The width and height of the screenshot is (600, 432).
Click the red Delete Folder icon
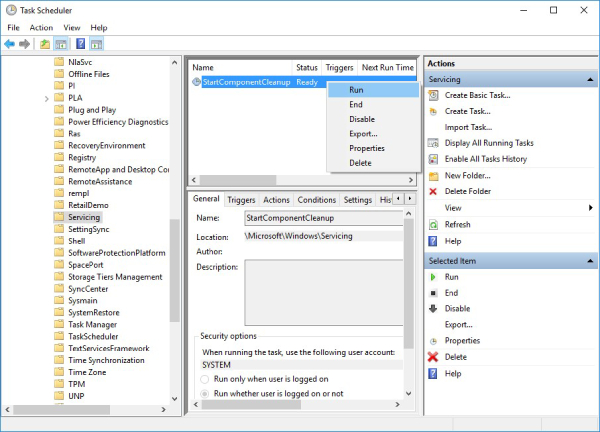point(433,191)
